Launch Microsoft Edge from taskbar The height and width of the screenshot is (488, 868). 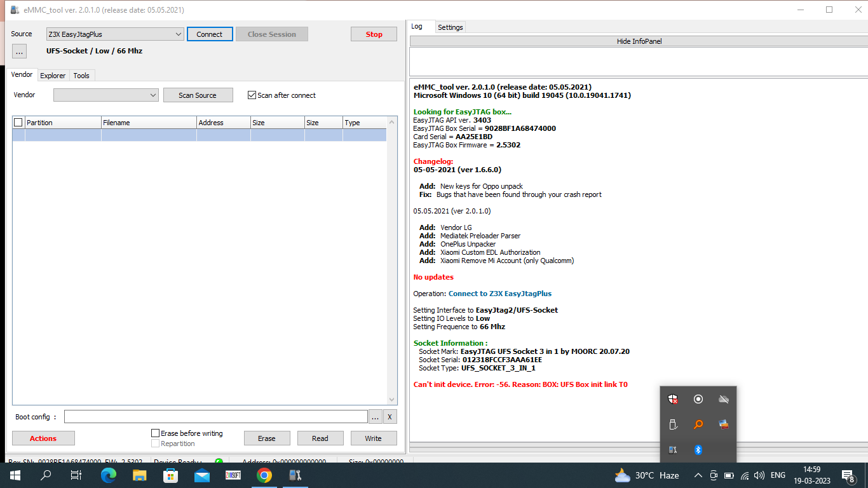(x=109, y=475)
